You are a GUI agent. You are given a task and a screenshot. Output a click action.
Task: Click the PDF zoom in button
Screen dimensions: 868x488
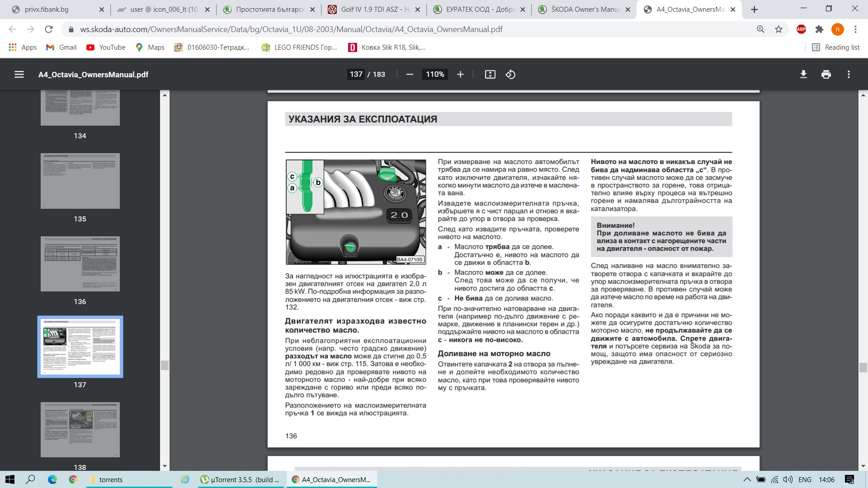point(460,75)
